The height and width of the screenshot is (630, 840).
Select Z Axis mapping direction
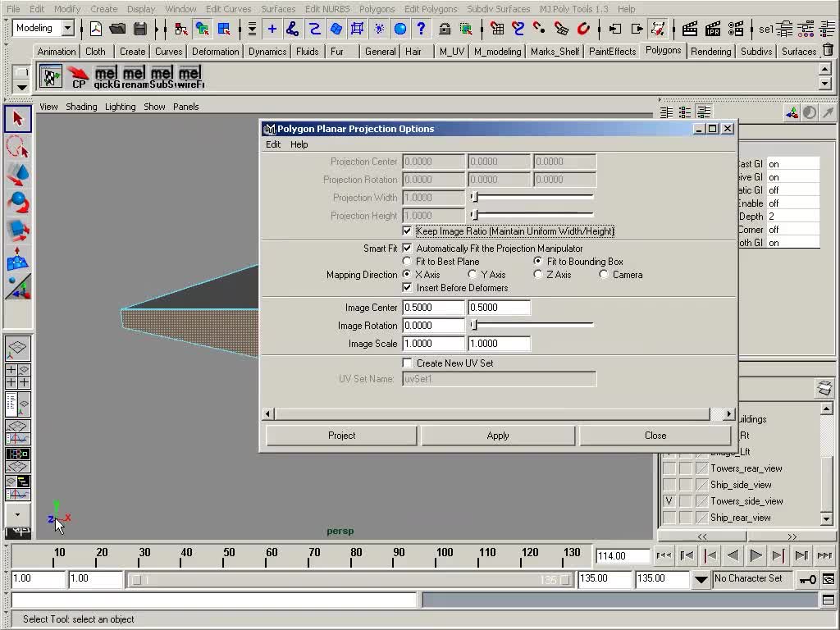538,274
